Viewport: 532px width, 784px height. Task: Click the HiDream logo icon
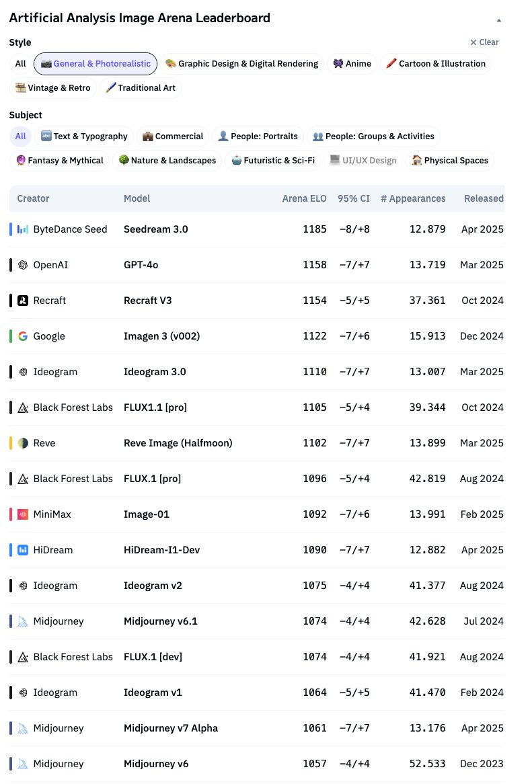pyautogui.click(x=22, y=550)
